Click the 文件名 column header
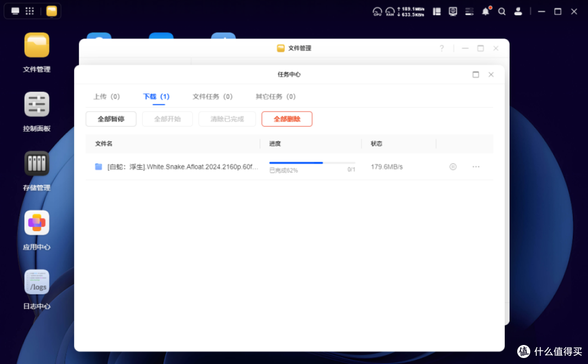588x364 pixels. [104, 144]
